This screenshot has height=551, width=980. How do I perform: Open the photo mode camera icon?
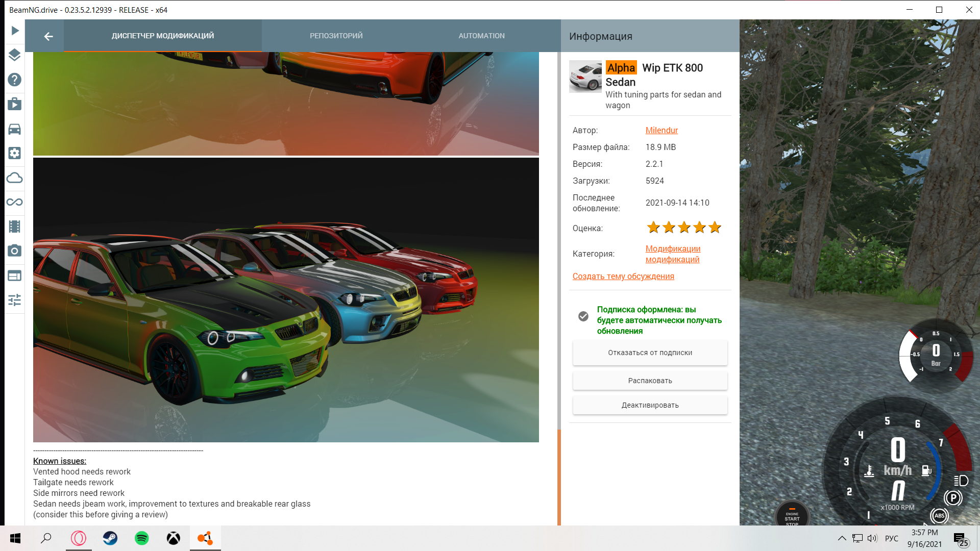[15, 251]
